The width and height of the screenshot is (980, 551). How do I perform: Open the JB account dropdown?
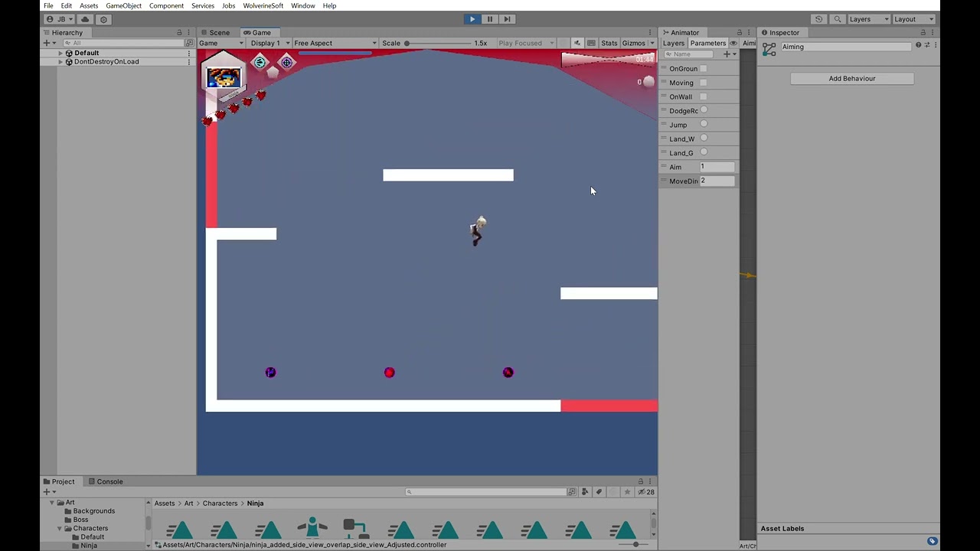click(59, 19)
